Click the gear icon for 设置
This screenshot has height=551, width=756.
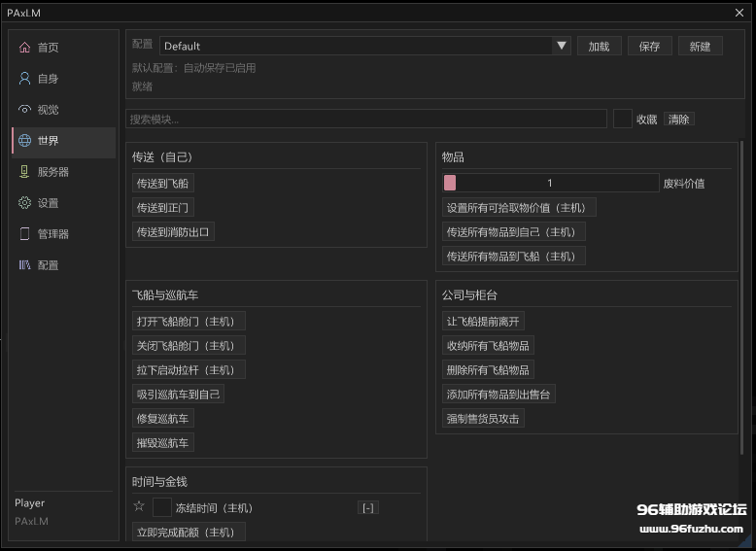(24, 203)
